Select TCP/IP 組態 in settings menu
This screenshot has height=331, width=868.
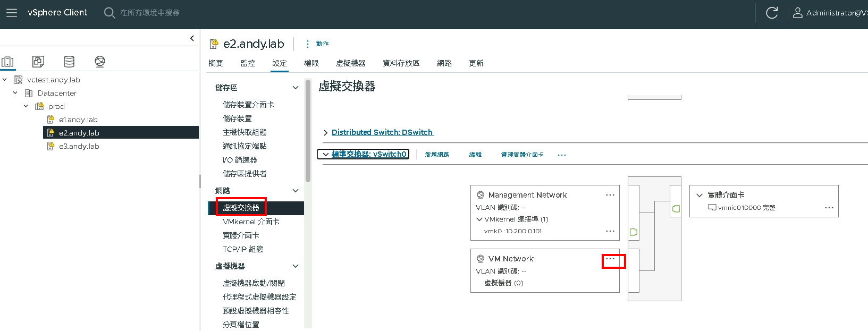click(243, 249)
